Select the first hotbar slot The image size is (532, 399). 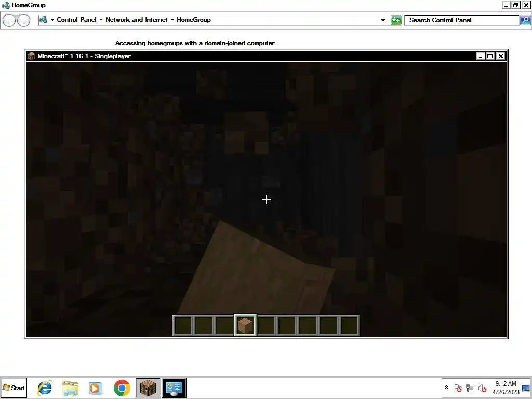(183, 326)
